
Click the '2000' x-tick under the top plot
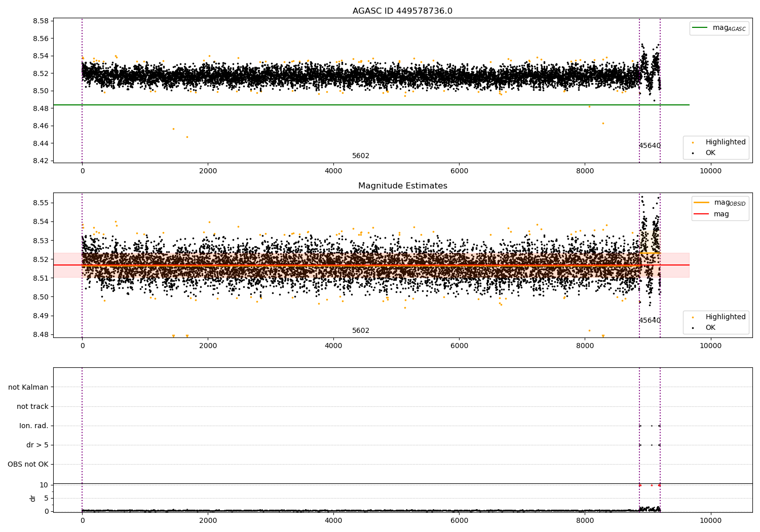pos(208,171)
